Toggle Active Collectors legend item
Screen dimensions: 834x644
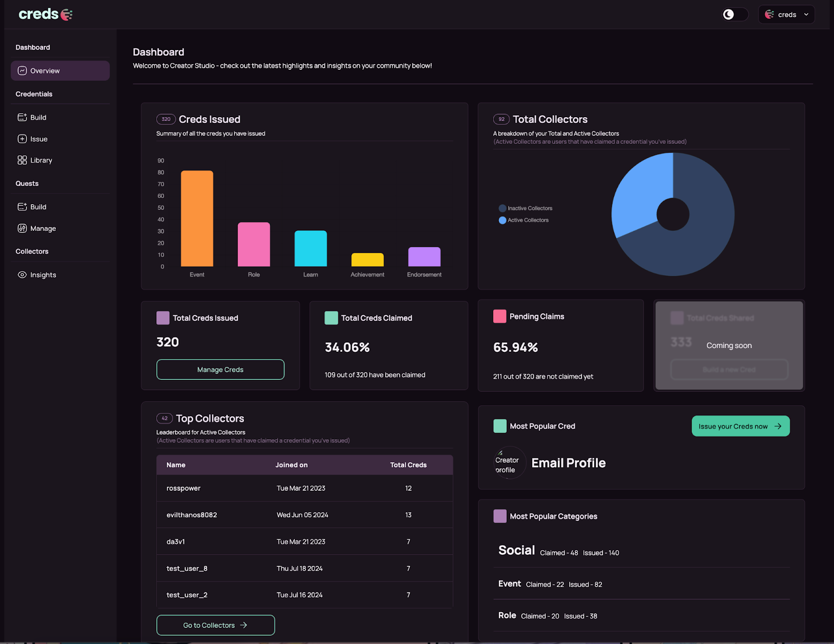524,220
